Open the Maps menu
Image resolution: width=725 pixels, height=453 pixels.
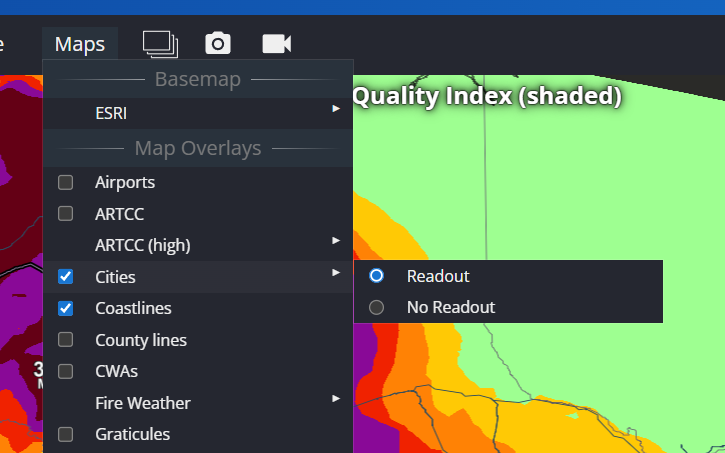[80, 44]
